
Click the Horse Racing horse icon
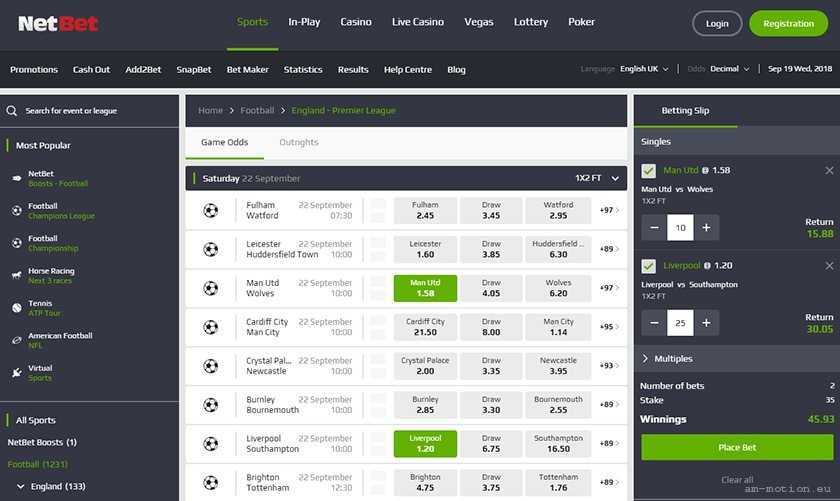[x=17, y=275]
